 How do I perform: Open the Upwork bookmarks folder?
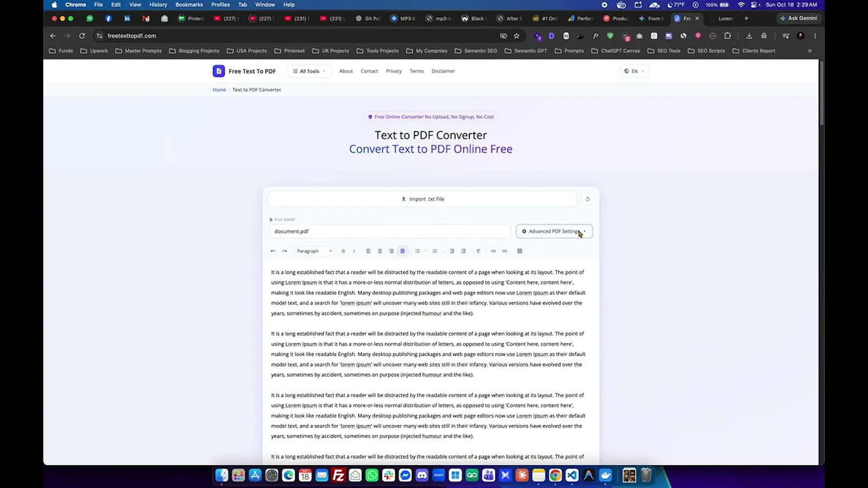(94, 51)
